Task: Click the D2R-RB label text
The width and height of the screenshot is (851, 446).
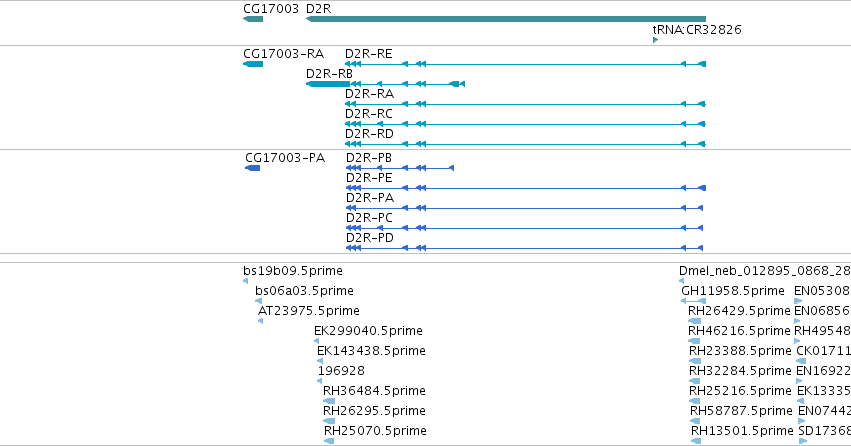Action: [329, 74]
